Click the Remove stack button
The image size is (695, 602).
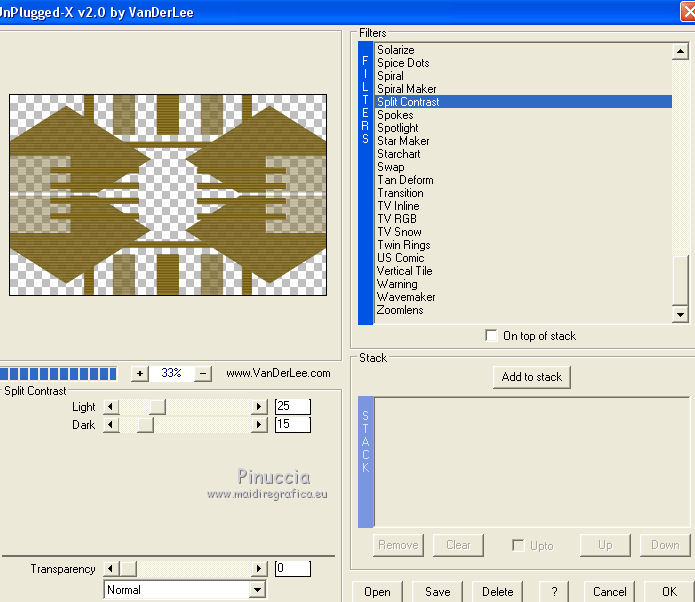(x=398, y=545)
